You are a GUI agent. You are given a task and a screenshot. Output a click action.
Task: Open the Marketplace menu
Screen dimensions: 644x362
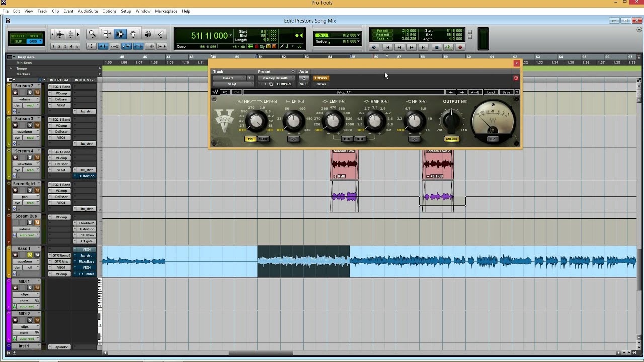(x=166, y=11)
